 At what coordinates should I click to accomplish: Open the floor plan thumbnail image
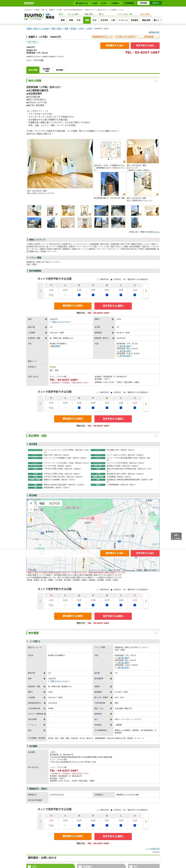[x=109, y=152]
